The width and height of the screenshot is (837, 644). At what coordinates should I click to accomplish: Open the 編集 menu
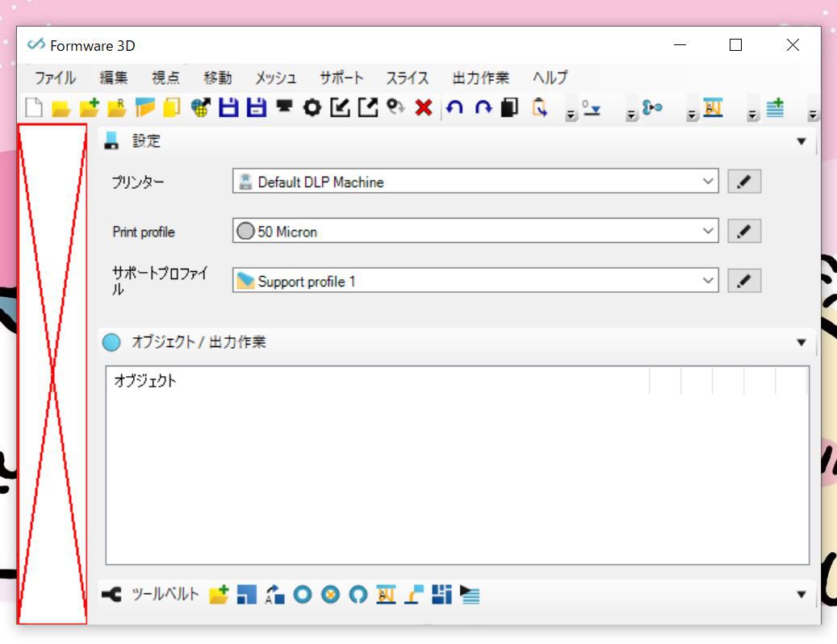click(x=114, y=78)
